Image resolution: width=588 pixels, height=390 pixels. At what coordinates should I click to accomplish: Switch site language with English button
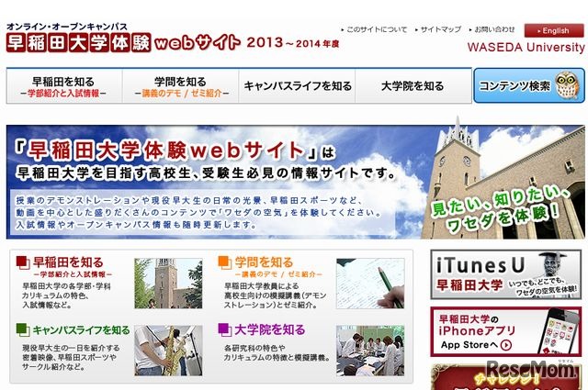554,30
